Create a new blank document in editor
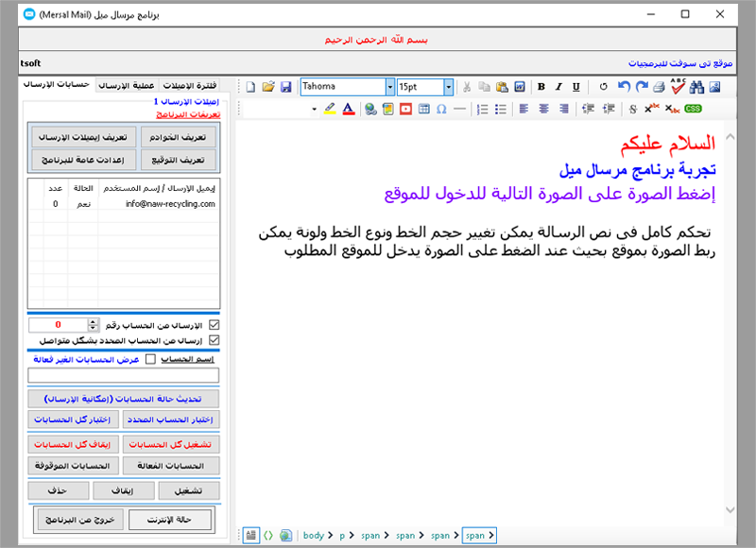The width and height of the screenshot is (756, 548). point(250,87)
